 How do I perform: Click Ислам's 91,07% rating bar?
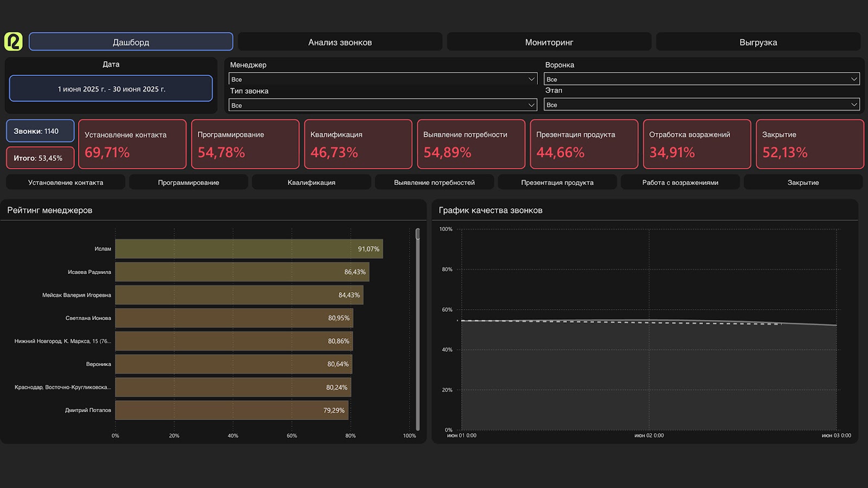(248, 249)
